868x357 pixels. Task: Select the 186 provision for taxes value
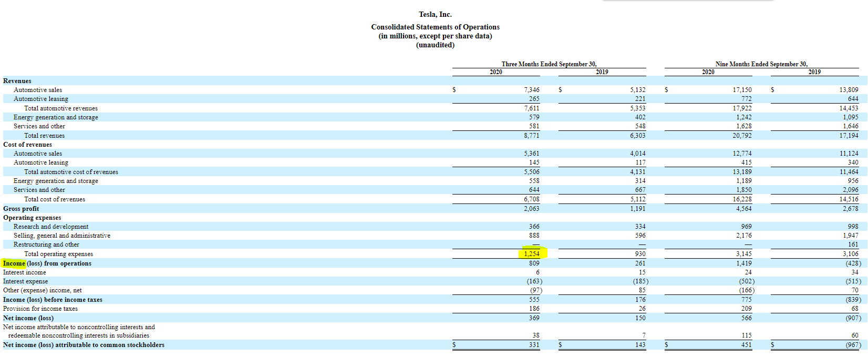tap(534, 309)
